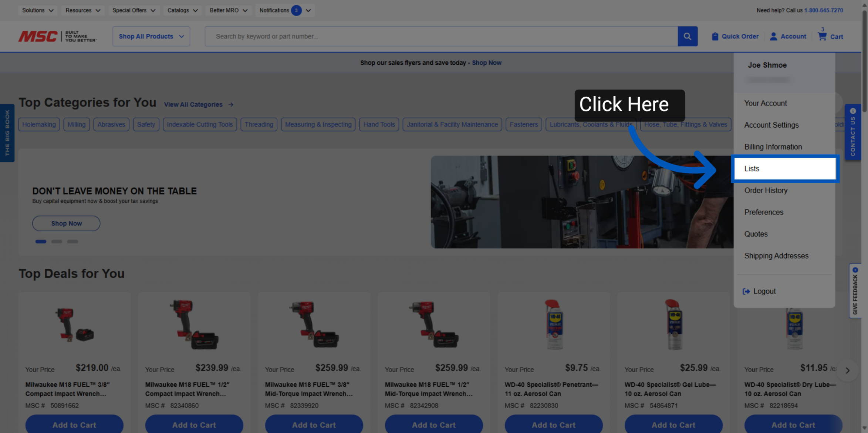Open the shopping cart icon
Image resolution: width=868 pixels, height=433 pixels.
point(822,36)
